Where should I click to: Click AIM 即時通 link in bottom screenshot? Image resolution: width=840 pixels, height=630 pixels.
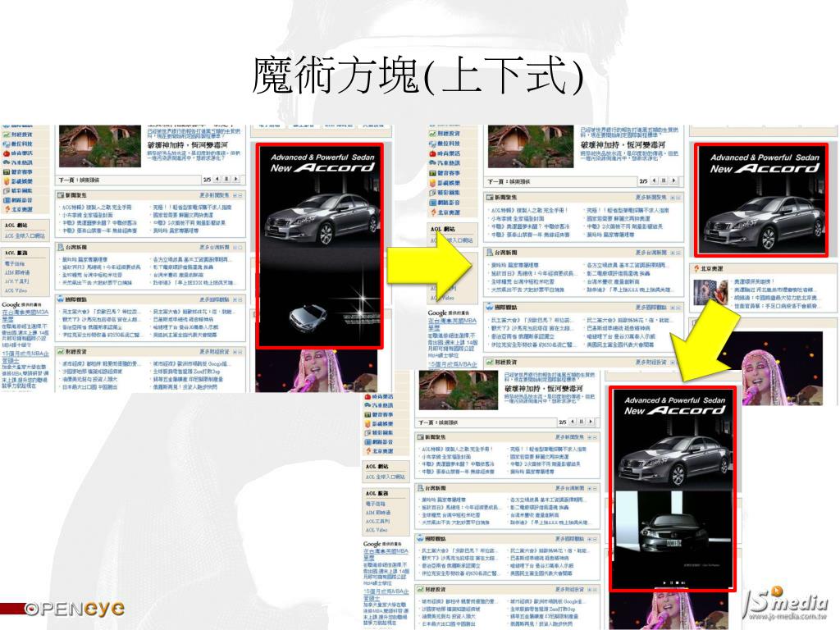(x=377, y=513)
